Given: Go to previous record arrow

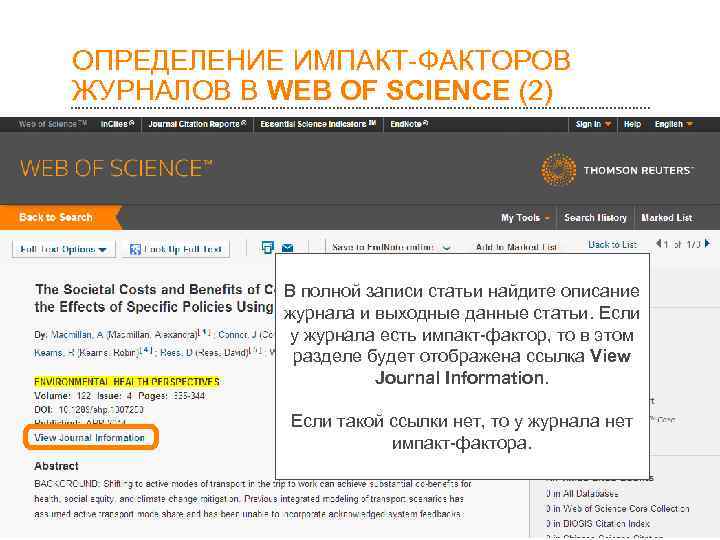Looking at the screenshot, I should click(659, 243).
